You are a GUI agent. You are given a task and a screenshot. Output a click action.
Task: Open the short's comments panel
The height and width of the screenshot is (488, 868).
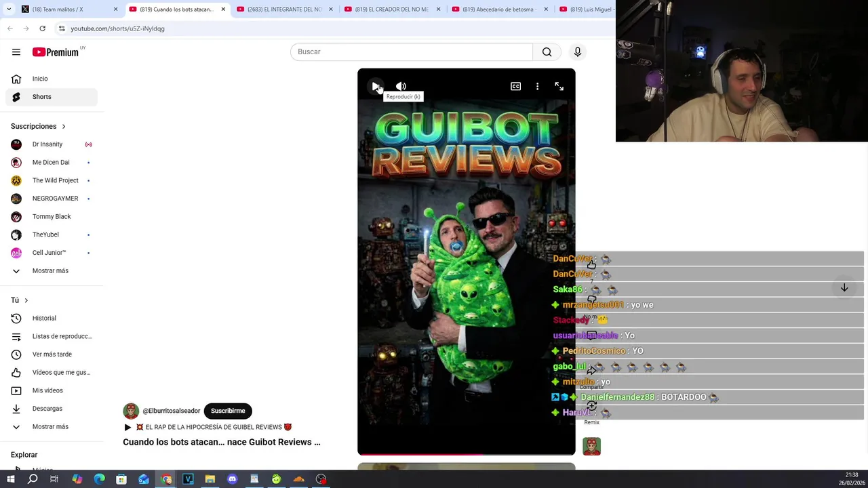coord(591,335)
